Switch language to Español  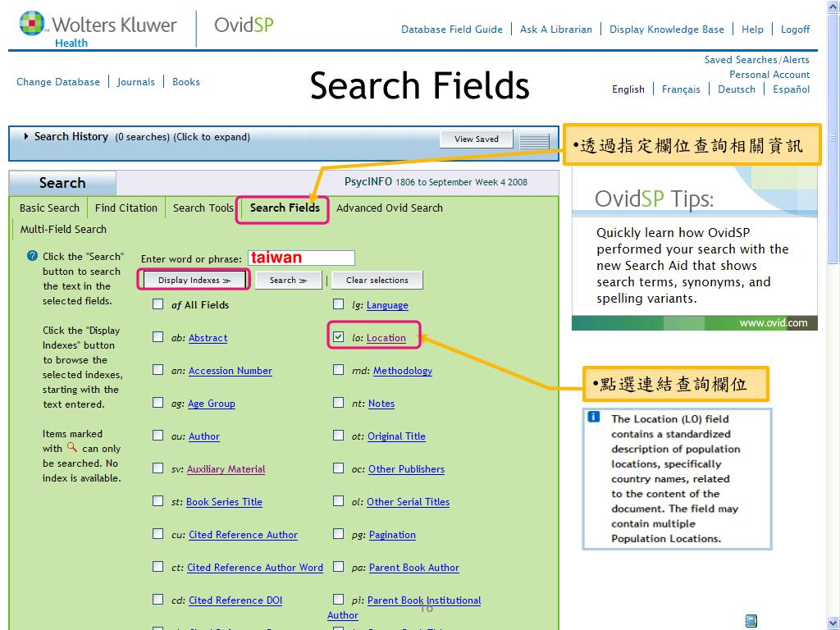coord(791,89)
